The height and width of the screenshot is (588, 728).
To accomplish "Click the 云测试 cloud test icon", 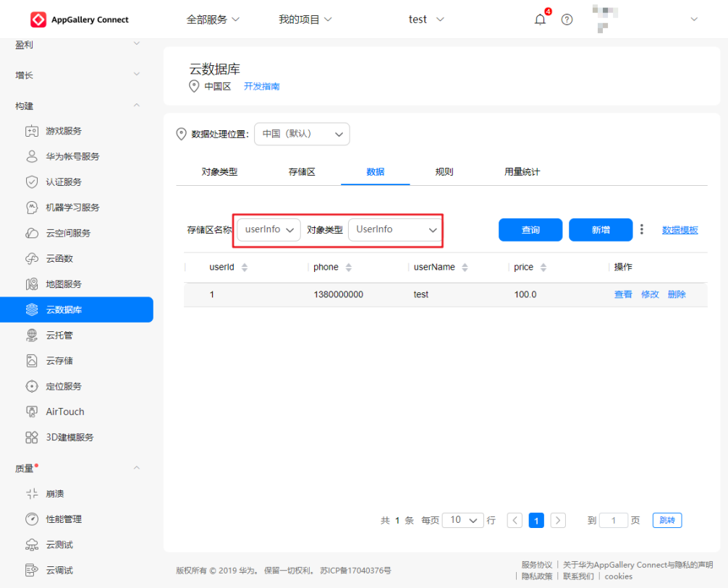I will (x=32, y=545).
